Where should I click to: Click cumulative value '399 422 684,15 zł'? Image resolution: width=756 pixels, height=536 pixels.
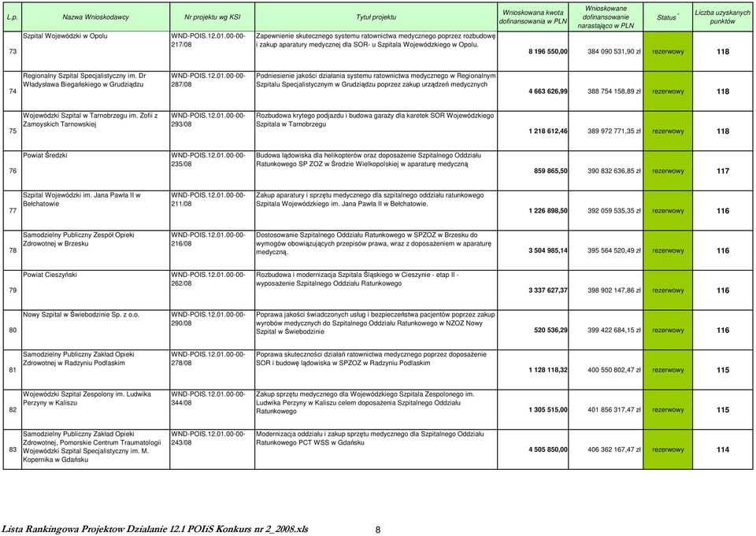tap(613, 331)
